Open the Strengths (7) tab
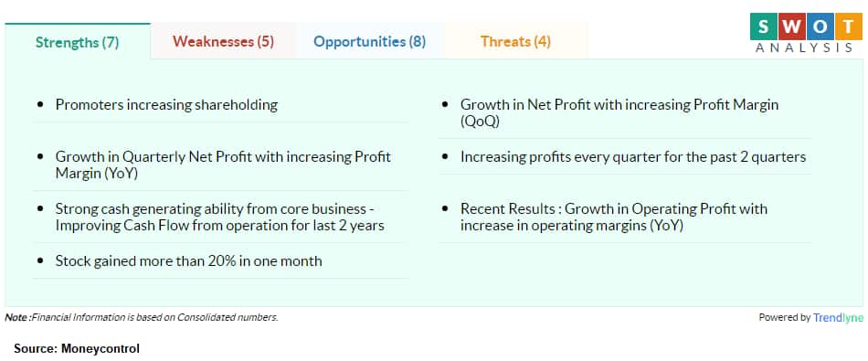Viewport: 868px width, 361px height. [78, 41]
